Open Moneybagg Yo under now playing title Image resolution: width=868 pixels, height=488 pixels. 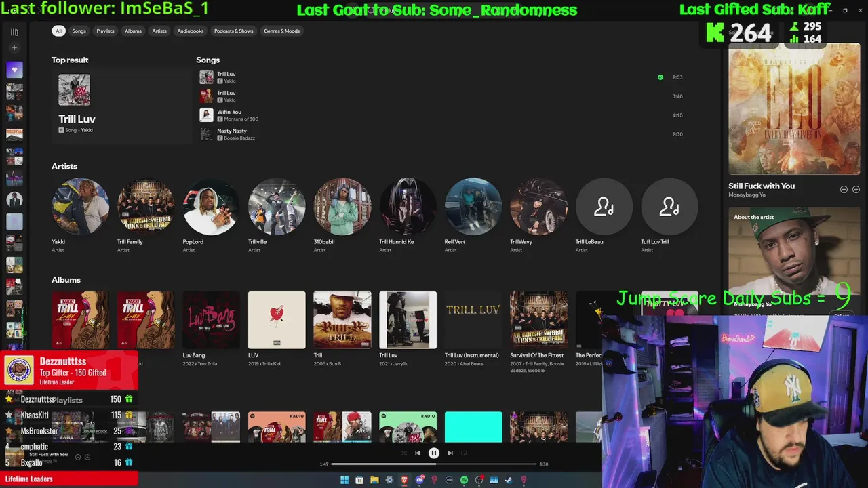747,195
